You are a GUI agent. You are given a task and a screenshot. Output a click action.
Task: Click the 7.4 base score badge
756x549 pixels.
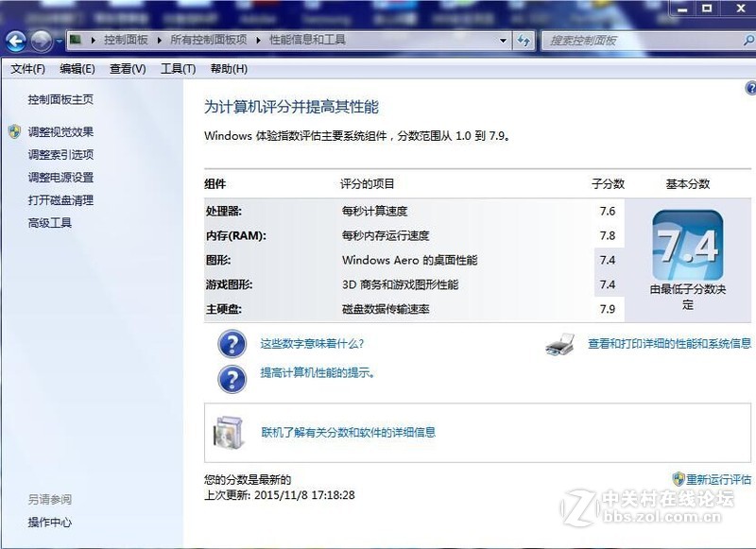coord(688,246)
